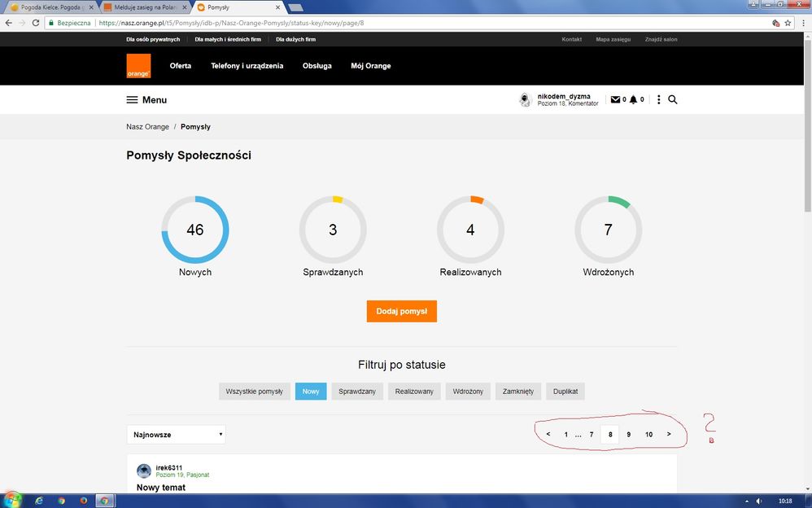Go to next page arrow in pagination

coord(669,435)
